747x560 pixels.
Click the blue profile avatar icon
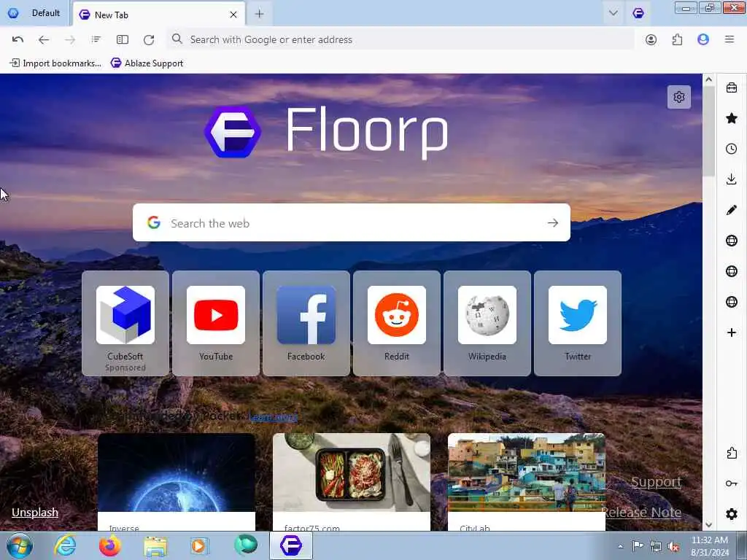[x=703, y=39]
